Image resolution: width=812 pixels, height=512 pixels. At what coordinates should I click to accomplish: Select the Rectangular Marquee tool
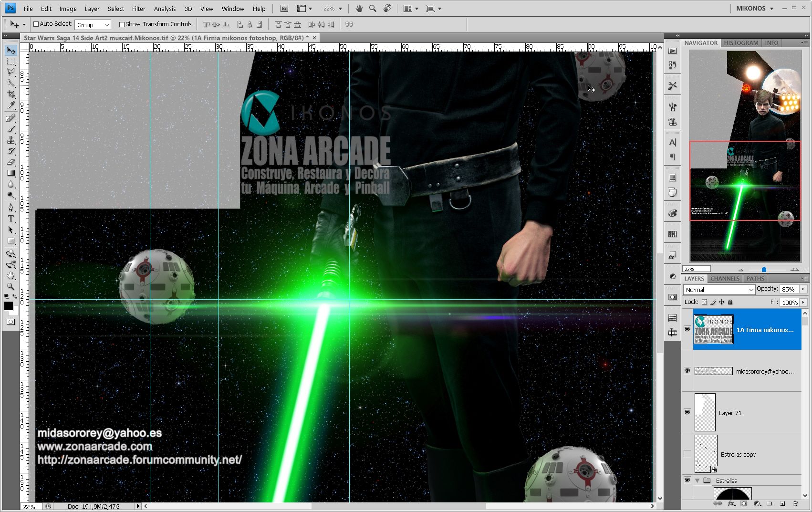(x=11, y=62)
